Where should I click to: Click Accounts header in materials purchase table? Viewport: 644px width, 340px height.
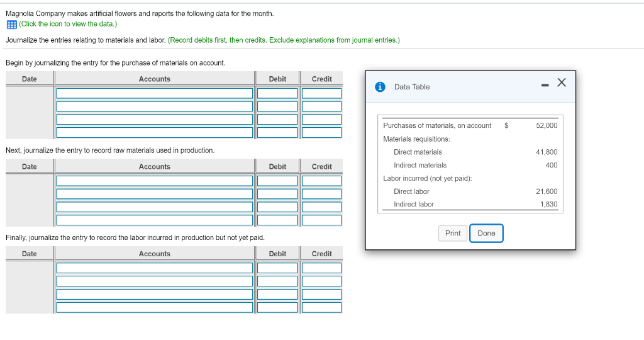(155, 79)
